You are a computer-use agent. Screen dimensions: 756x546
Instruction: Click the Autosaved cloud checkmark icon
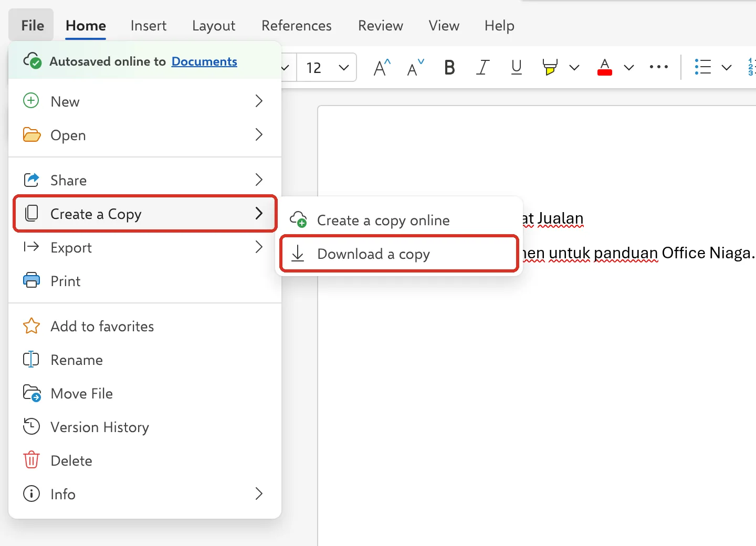pyautogui.click(x=32, y=61)
